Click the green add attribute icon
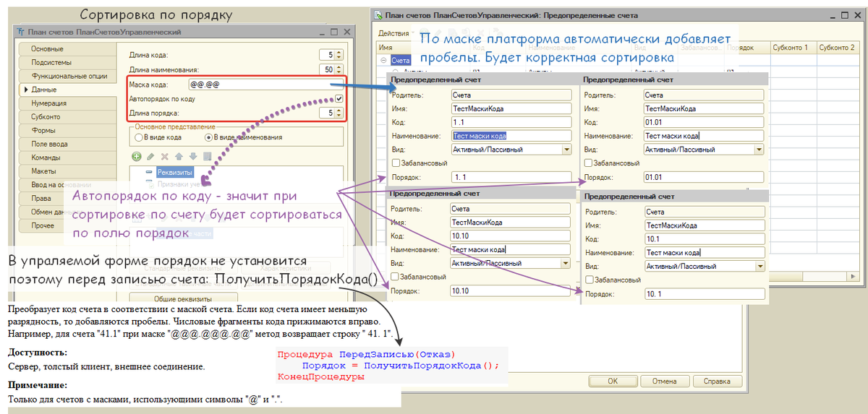This screenshot has height=414, width=868. (137, 156)
